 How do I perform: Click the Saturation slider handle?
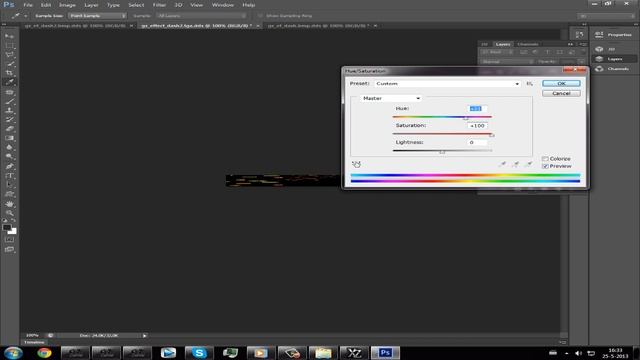pyautogui.click(x=492, y=135)
